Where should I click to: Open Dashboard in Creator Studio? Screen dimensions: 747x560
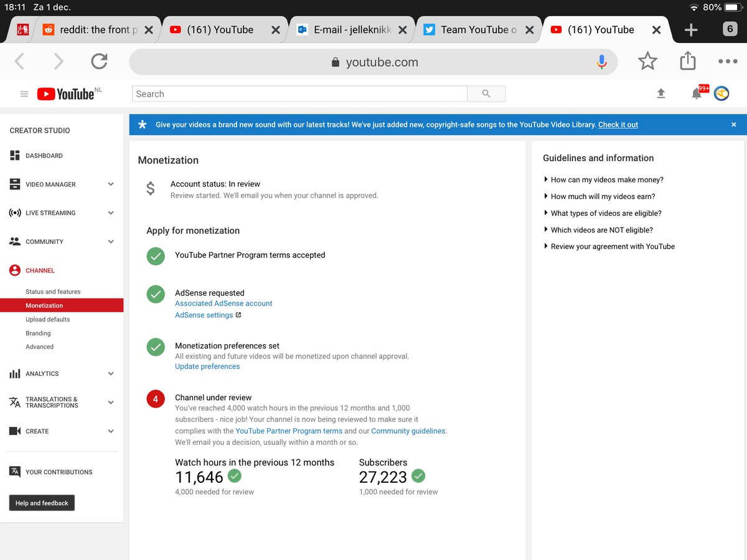[x=44, y=156]
